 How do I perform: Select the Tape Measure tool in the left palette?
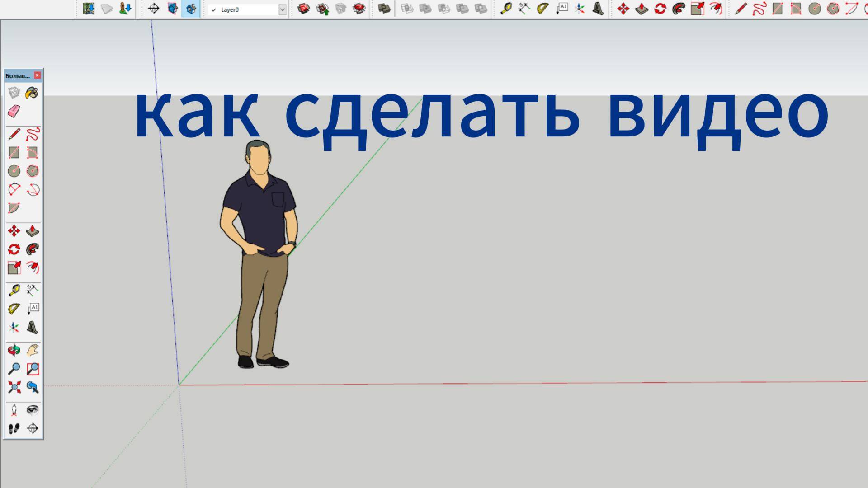[14, 290]
